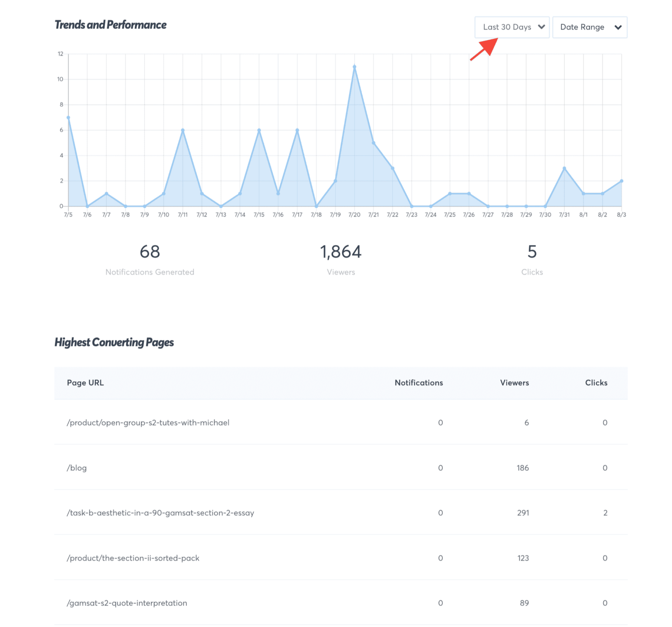Click the 68 Notifications Generated stat
The image size is (672, 627).
pos(149,252)
